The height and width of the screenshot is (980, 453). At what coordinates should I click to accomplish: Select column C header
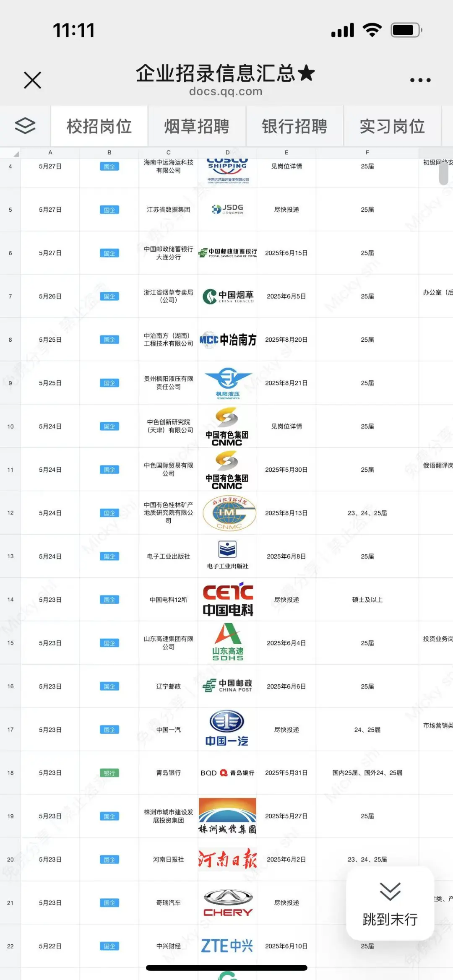coord(169,153)
